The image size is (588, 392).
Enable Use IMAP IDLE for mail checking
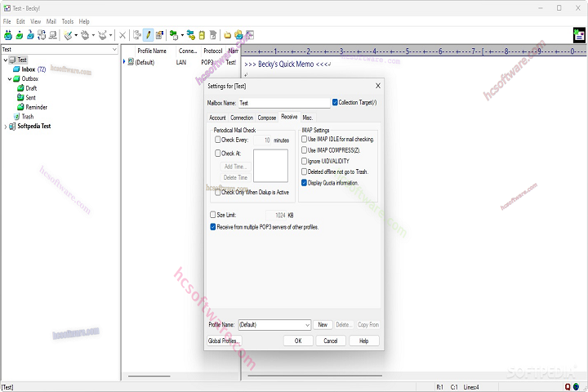304,139
